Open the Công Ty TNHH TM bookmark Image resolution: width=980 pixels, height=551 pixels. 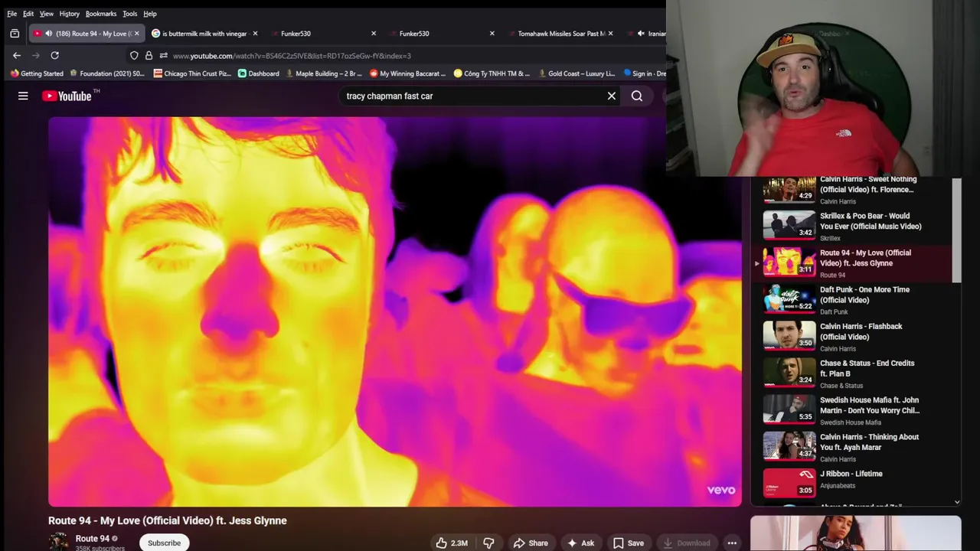pos(492,73)
